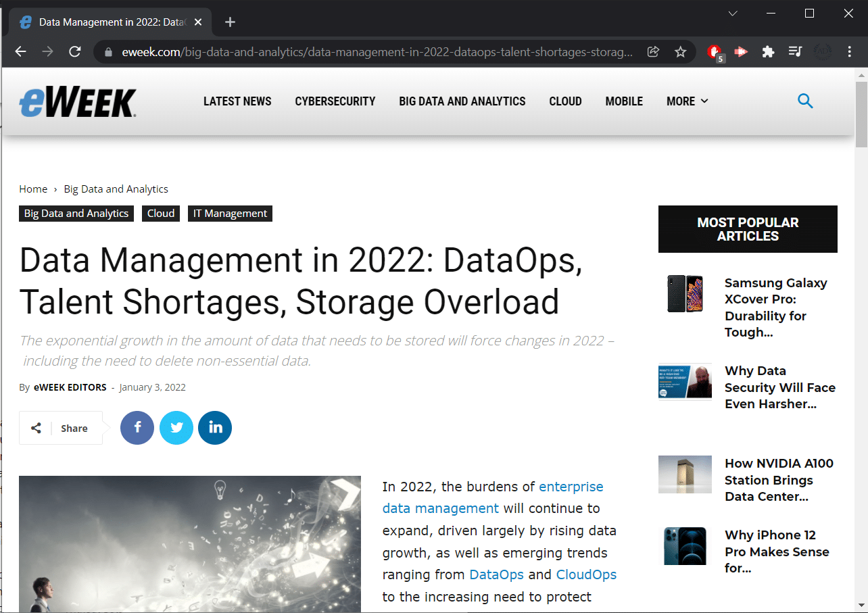Image resolution: width=868 pixels, height=613 pixels.
Task: Follow the CloudOps link in article
Action: tap(586, 575)
